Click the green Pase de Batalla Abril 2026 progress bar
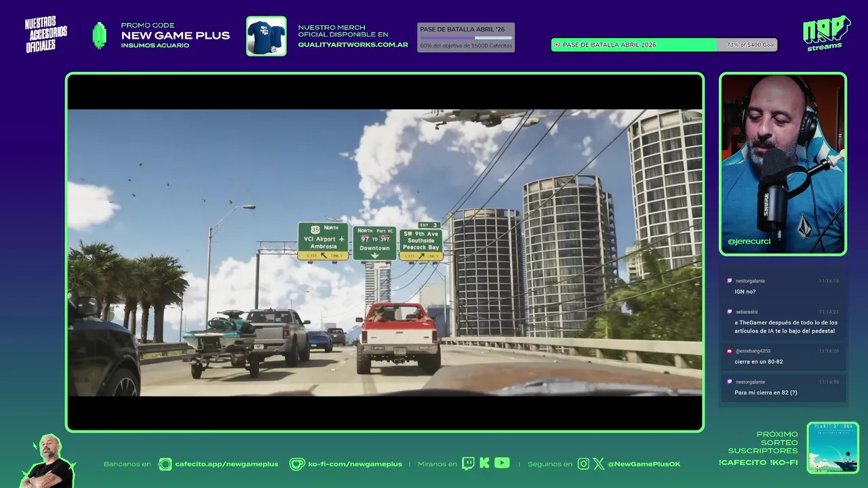This screenshot has height=488, width=868. [664, 45]
